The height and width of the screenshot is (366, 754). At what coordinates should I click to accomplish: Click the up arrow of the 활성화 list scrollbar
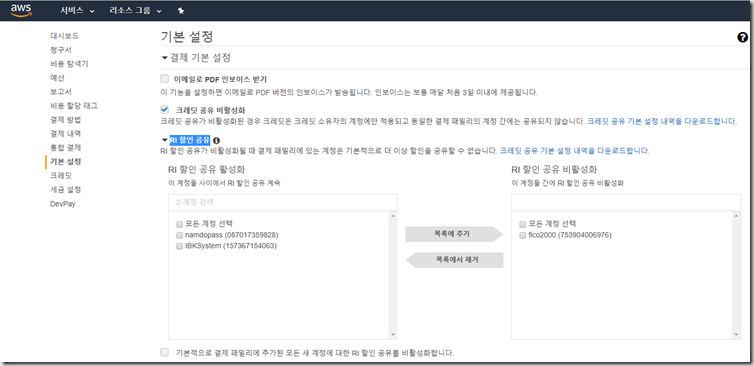(393, 217)
